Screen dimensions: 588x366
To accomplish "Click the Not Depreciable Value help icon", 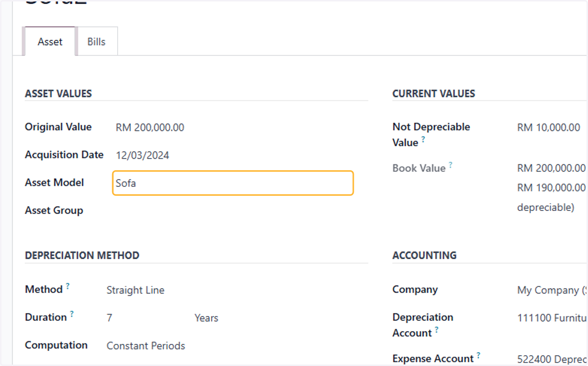I will 423,139.
